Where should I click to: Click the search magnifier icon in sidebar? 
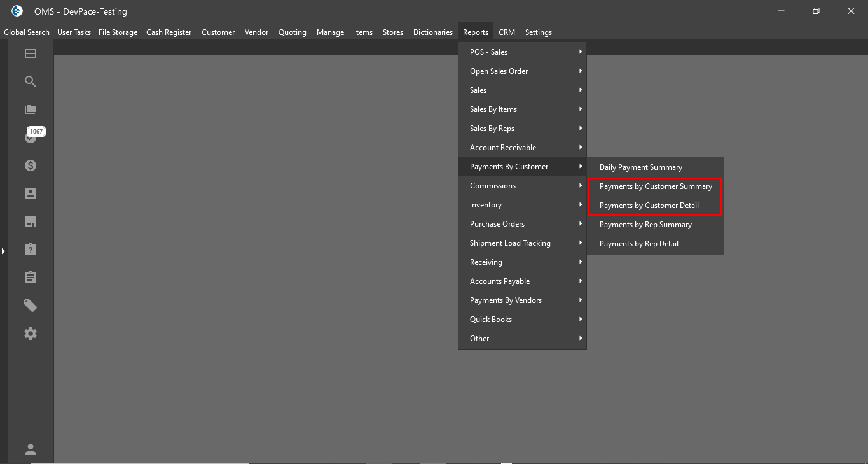[x=31, y=81]
